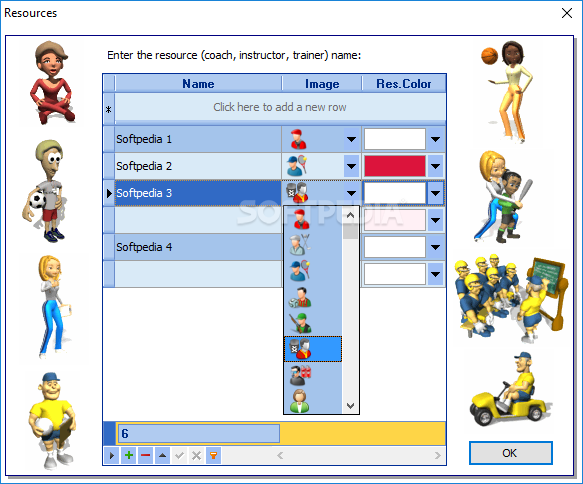Open color dropdown for Softpedia 2

coord(435,166)
